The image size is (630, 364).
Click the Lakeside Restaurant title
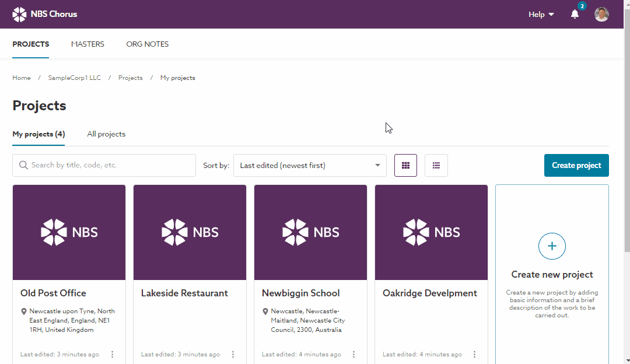184,293
